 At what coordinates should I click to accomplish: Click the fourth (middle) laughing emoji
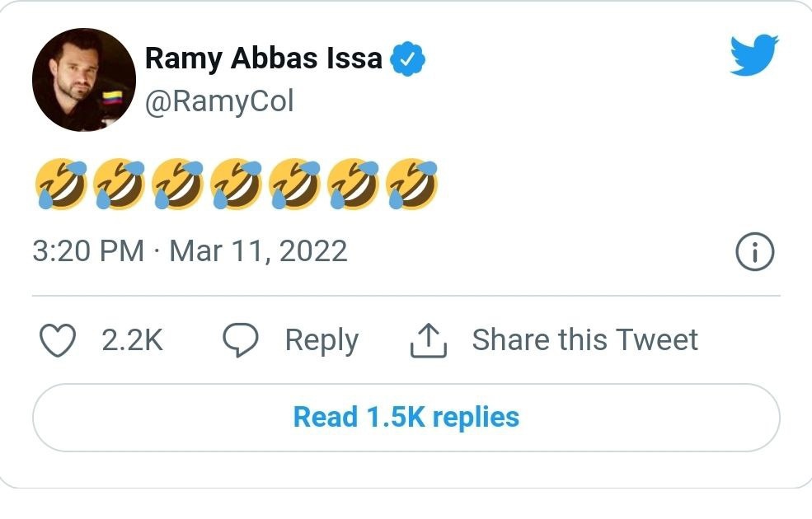click(x=237, y=184)
